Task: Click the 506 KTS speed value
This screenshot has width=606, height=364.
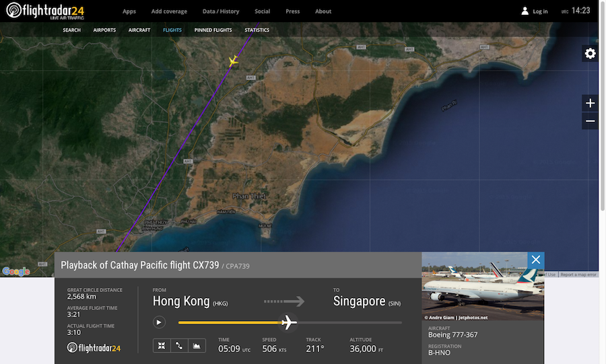Action: [x=274, y=349]
